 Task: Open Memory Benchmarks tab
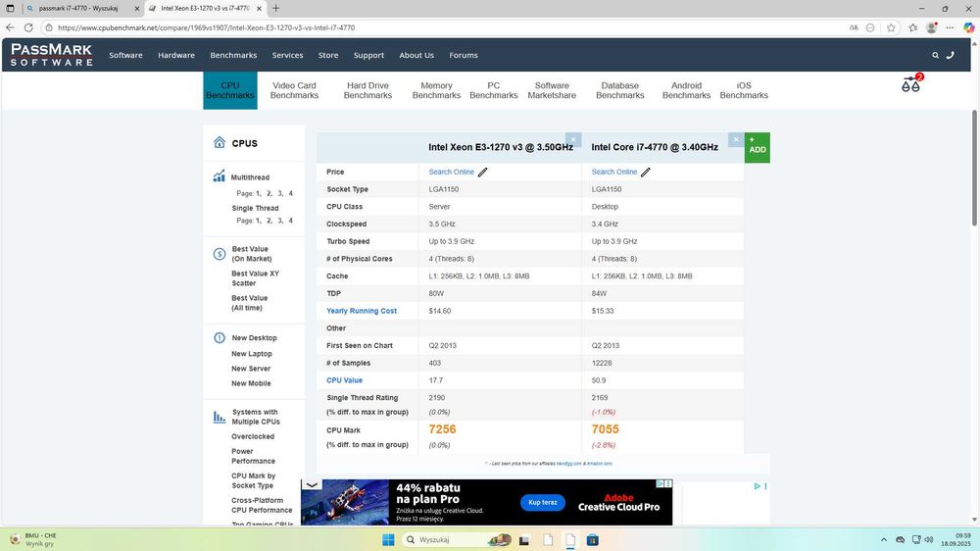[x=436, y=90]
